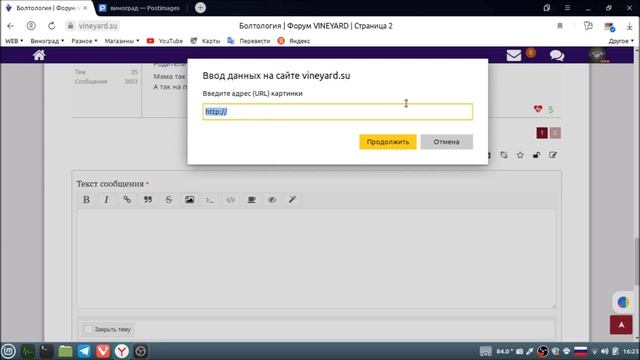This screenshot has height=360, width=640.
Task: Click the hidden text eye icon
Action: pos(272,200)
